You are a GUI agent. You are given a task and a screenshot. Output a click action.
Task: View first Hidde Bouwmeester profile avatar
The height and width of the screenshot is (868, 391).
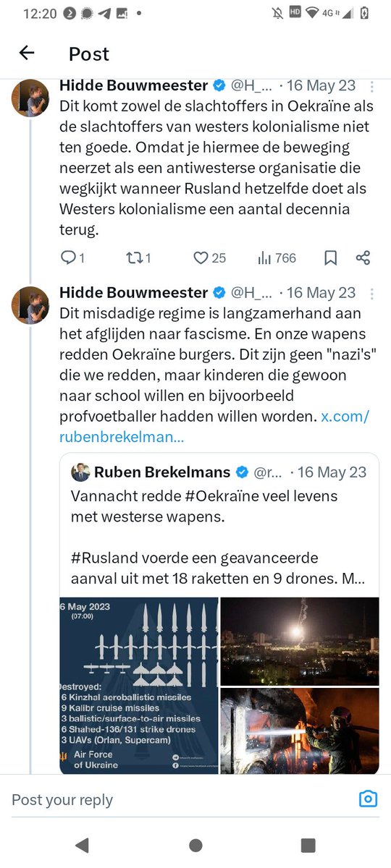[x=30, y=97]
